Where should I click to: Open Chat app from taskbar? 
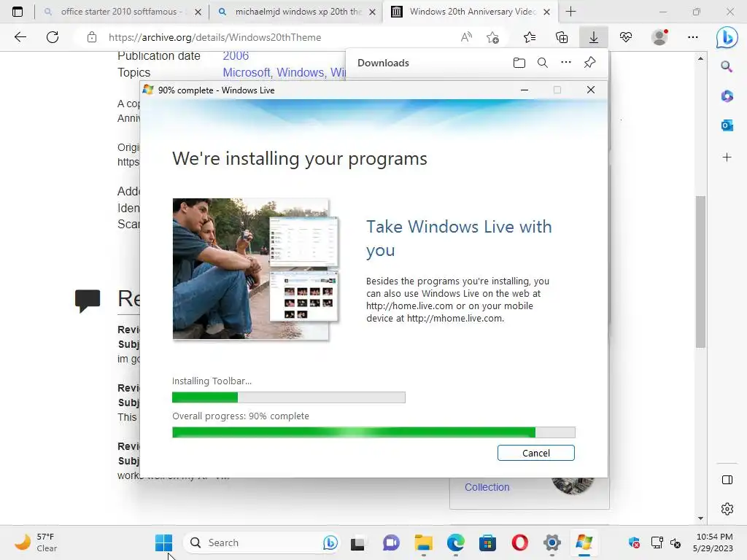391,542
